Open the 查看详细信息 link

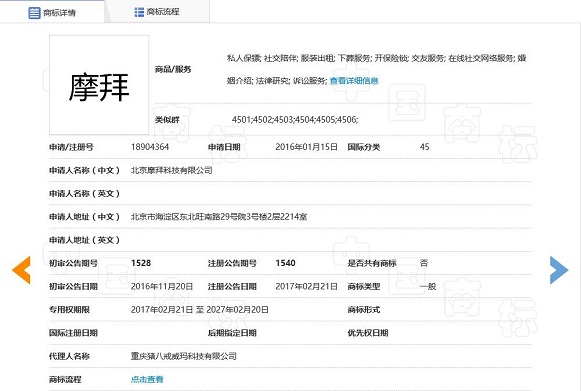pyautogui.click(x=354, y=81)
